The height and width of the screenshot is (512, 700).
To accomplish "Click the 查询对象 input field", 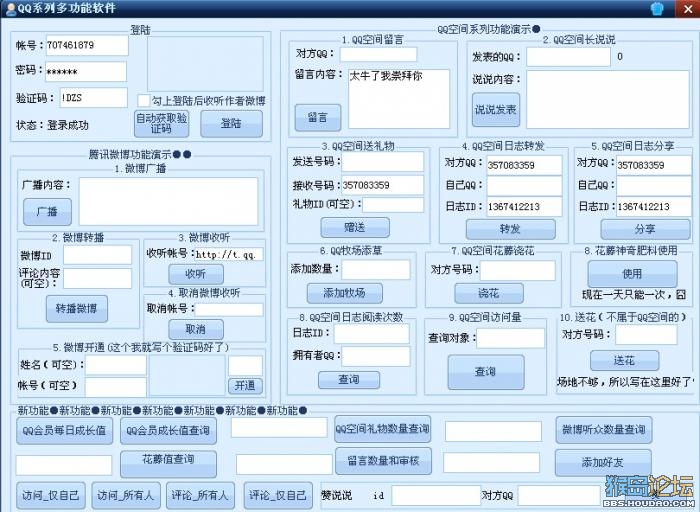I will (x=510, y=338).
